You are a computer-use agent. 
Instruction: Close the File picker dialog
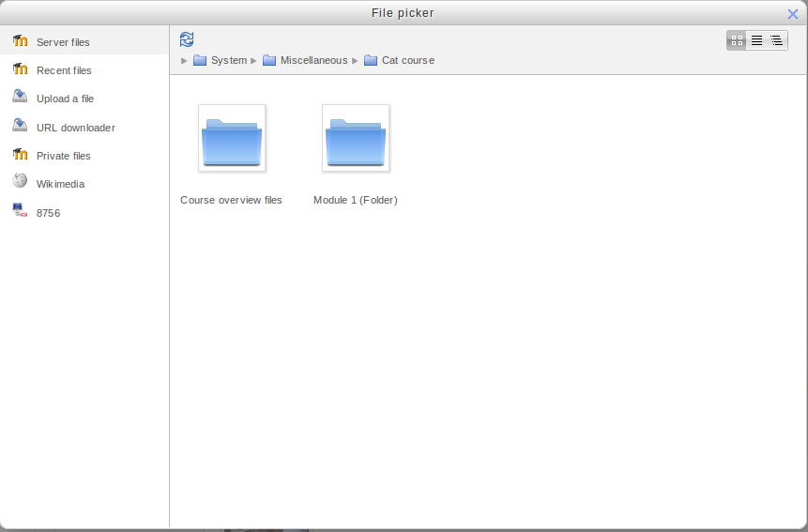coord(793,14)
